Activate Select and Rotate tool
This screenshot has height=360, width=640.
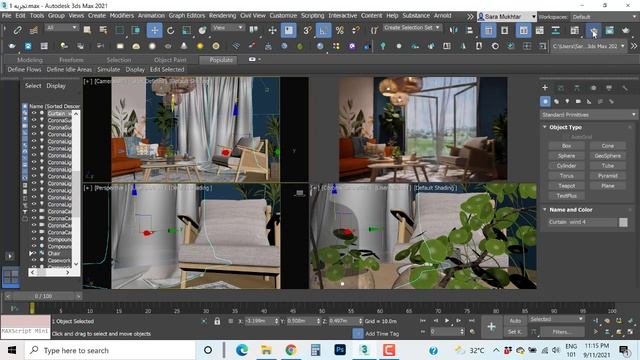click(x=171, y=30)
